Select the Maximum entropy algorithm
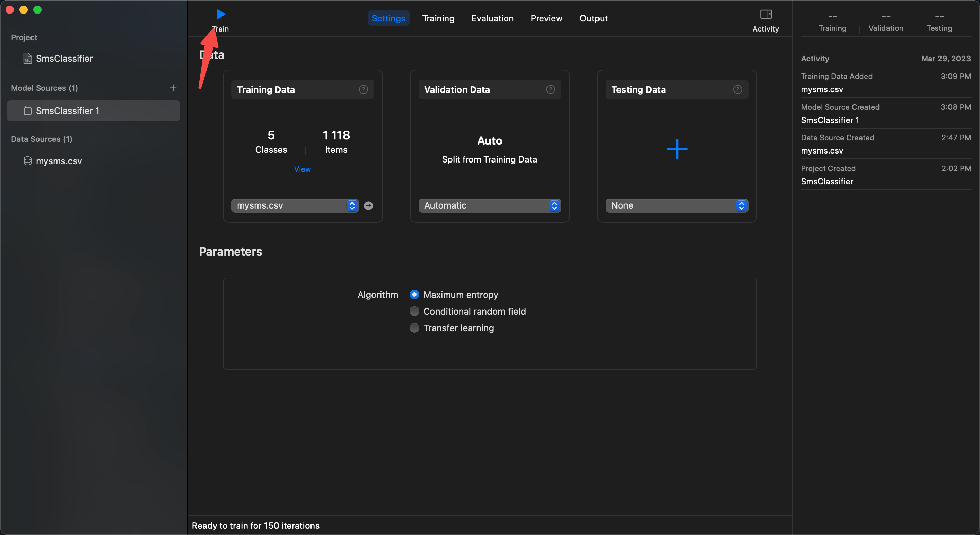Viewport: 980px width, 535px height. pos(414,295)
